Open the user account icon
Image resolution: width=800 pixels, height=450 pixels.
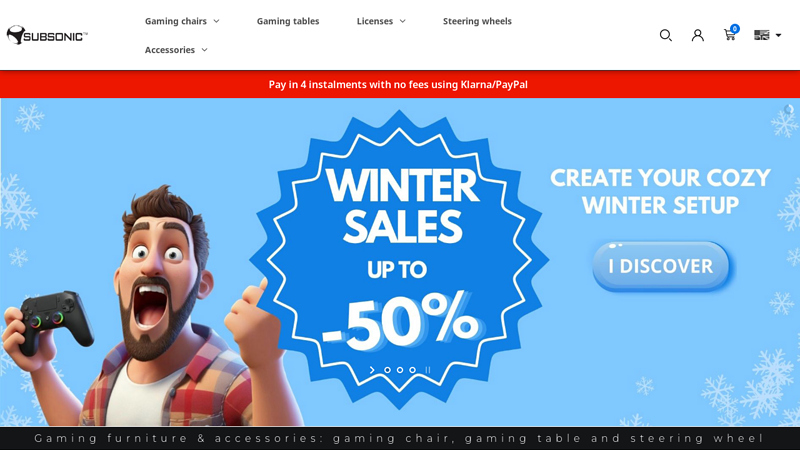coord(697,35)
